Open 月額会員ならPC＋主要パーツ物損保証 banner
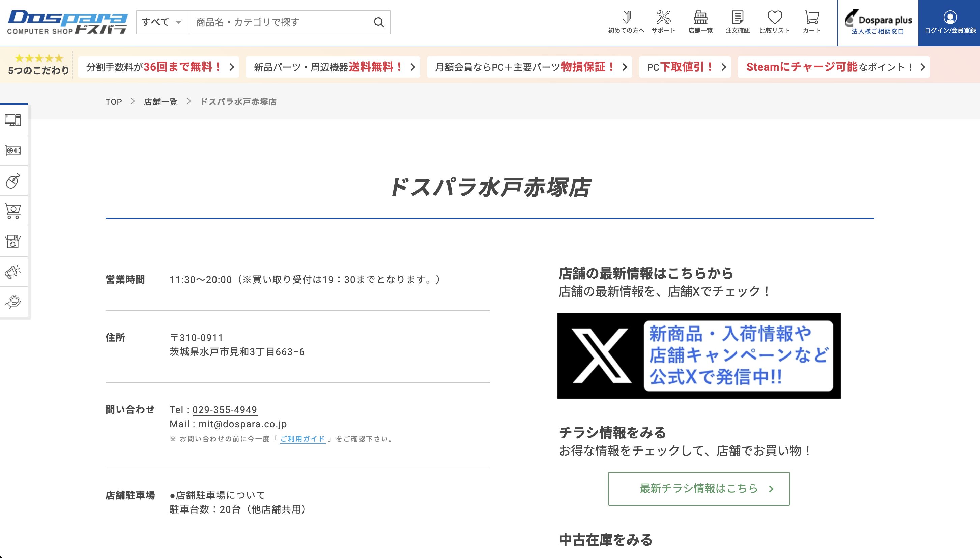 click(x=529, y=67)
